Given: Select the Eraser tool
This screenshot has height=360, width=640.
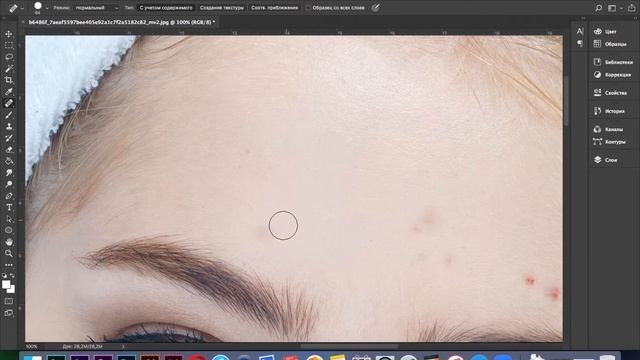Looking at the screenshot, I should pyautogui.click(x=9, y=150).
